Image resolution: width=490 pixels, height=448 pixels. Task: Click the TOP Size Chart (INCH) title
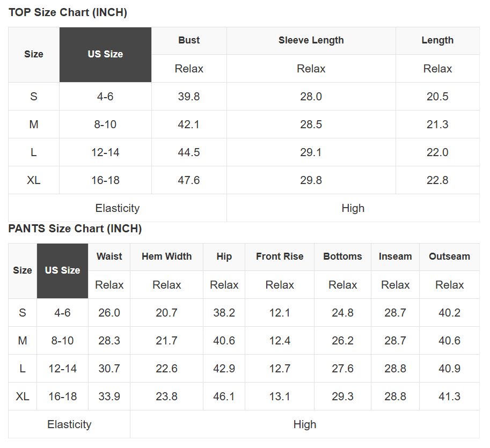coord(68,12)
